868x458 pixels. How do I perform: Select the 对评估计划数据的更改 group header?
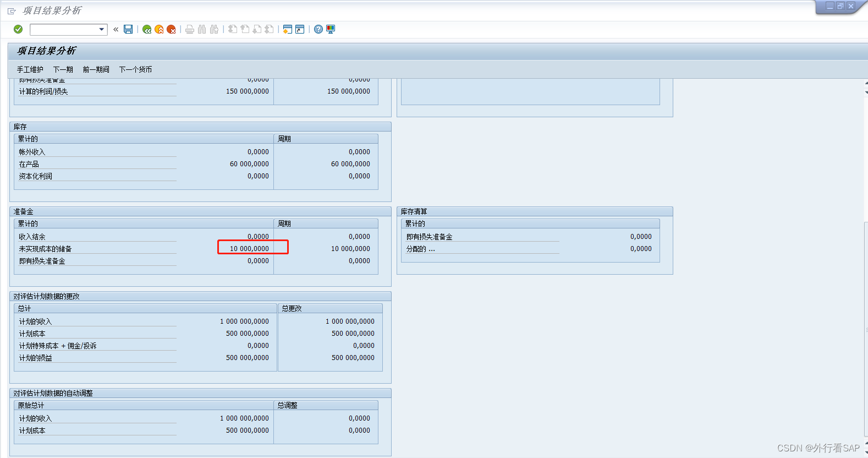pyautogui.click(x=200, y=296)
